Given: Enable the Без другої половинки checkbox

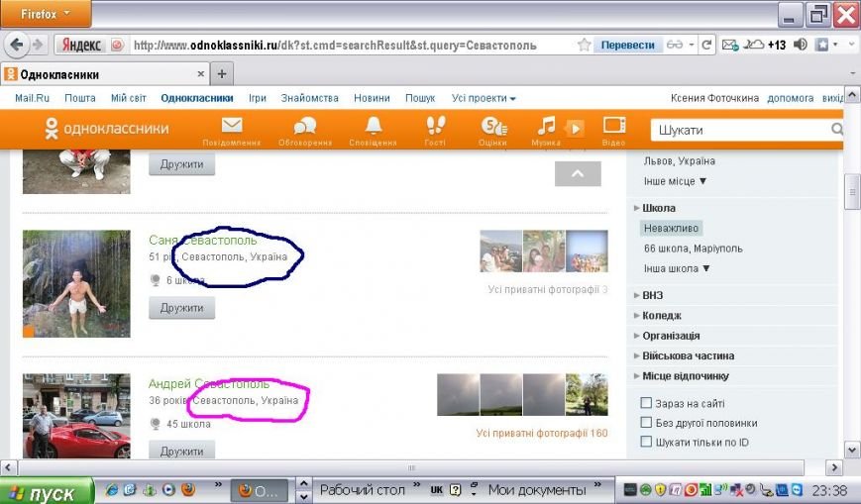Looking at the screenshot, I should tap(646, 422).
